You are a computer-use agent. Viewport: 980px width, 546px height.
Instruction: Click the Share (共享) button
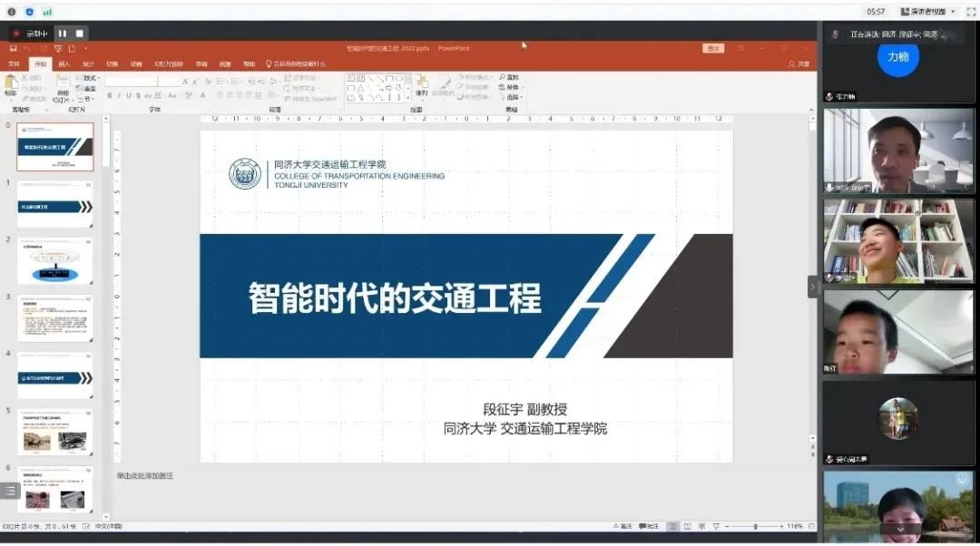(x=799, y=64)
